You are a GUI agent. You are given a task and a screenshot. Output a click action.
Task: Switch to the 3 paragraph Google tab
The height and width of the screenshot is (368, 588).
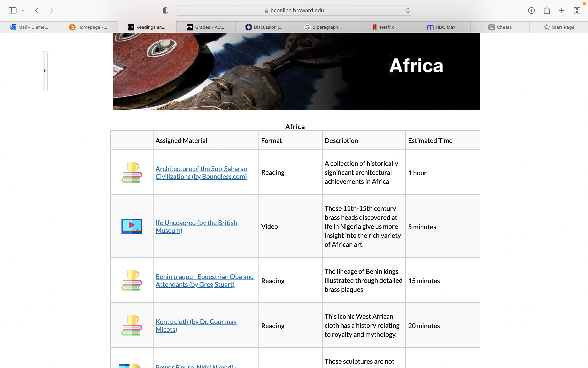click(x=323, y=27)
